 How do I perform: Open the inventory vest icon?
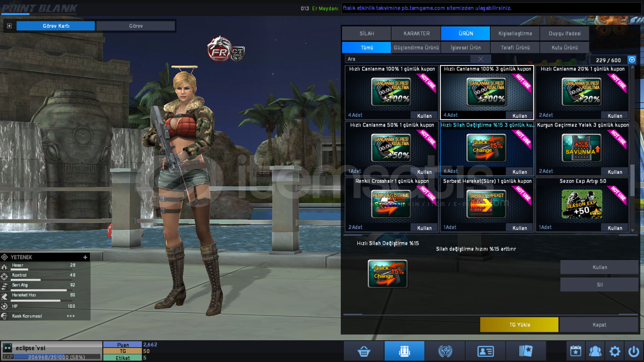coord(405,351)
